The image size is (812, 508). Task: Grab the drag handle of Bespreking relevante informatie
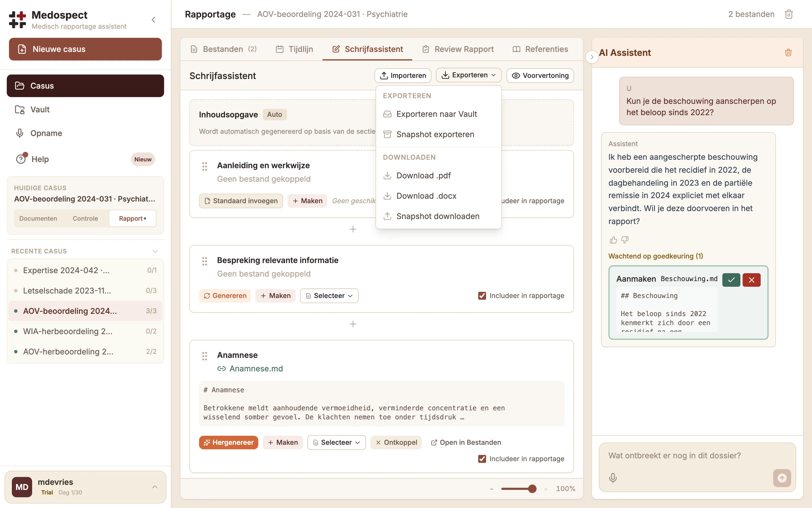205,261
